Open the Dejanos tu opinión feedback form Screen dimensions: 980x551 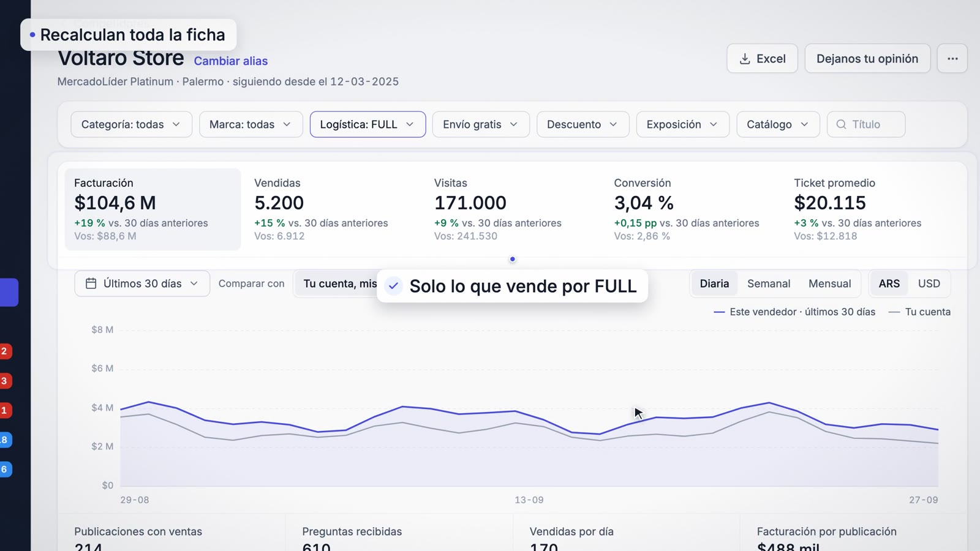tap(867, 59)
